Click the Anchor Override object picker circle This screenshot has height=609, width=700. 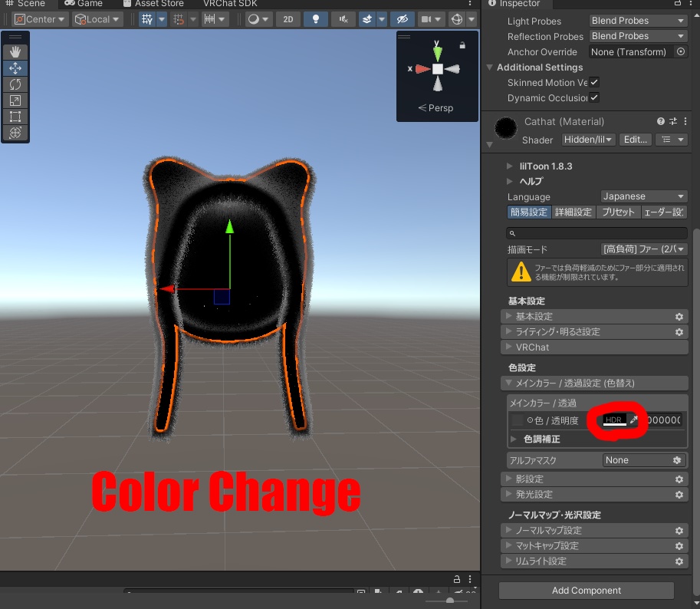pos(680,51)
